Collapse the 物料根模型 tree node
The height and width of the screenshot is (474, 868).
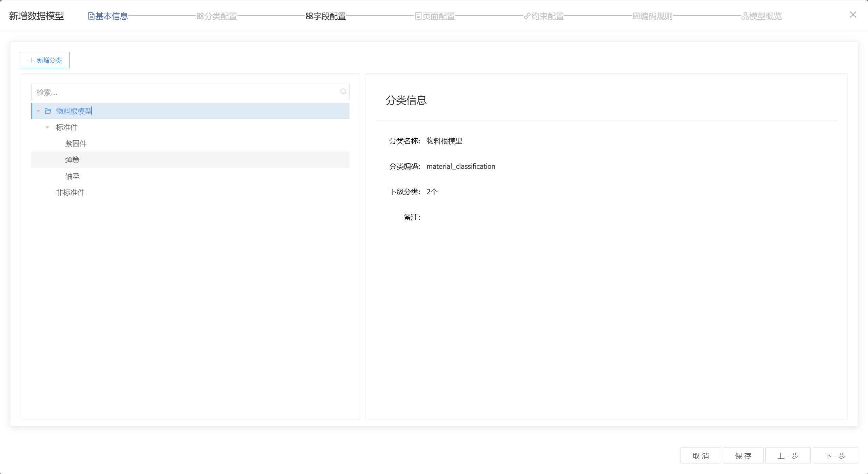tap(38, 111)
